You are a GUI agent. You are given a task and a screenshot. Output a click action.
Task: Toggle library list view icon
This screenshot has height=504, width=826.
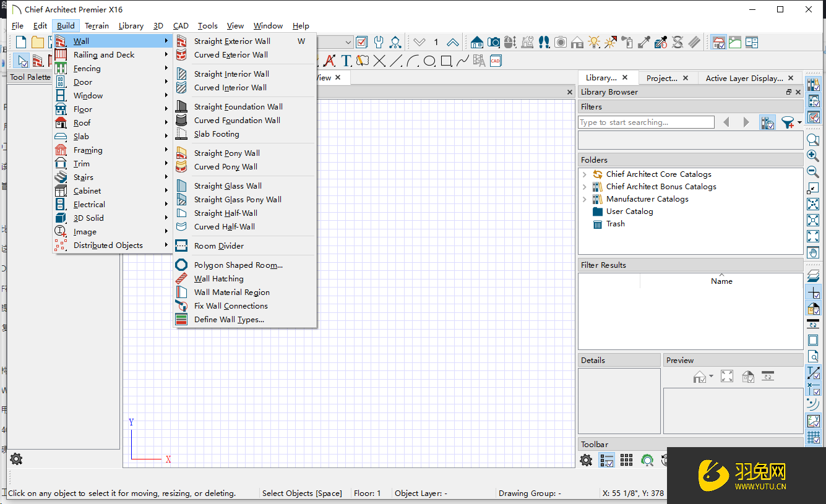[606, 460]
